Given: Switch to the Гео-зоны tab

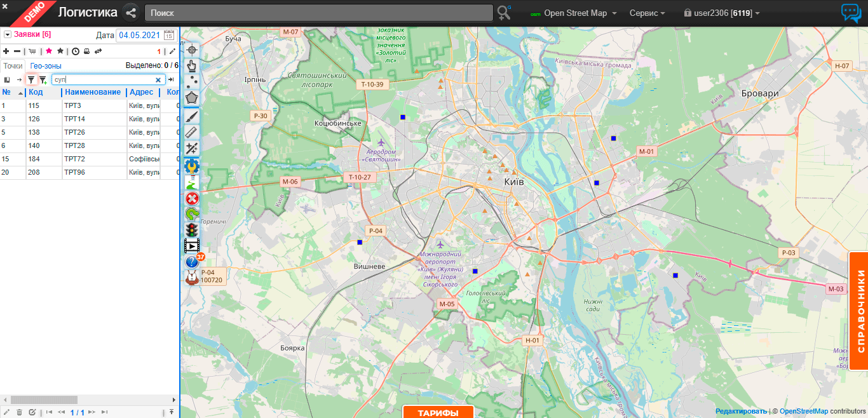Looking at the screenshot, I should click(46, 65).
